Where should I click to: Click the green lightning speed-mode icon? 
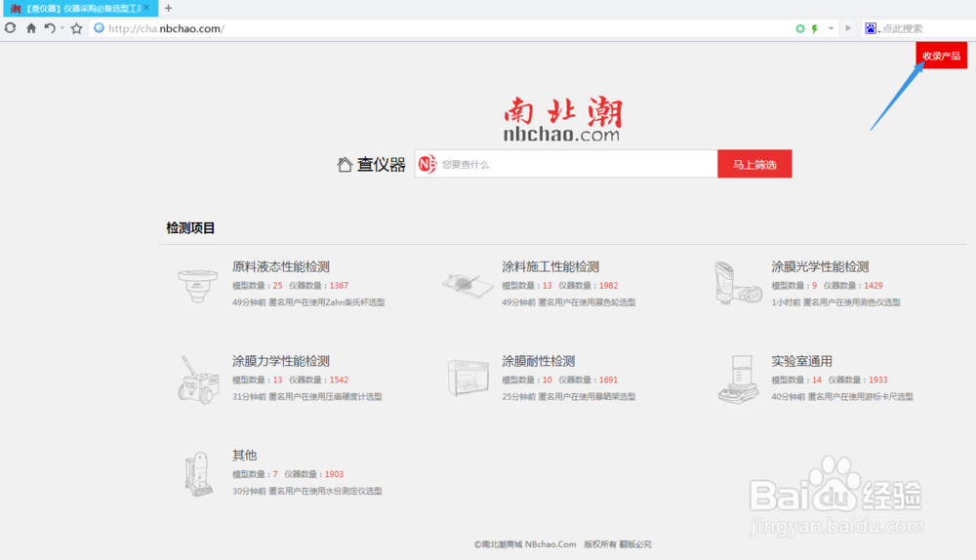click(x=814, y=28)
